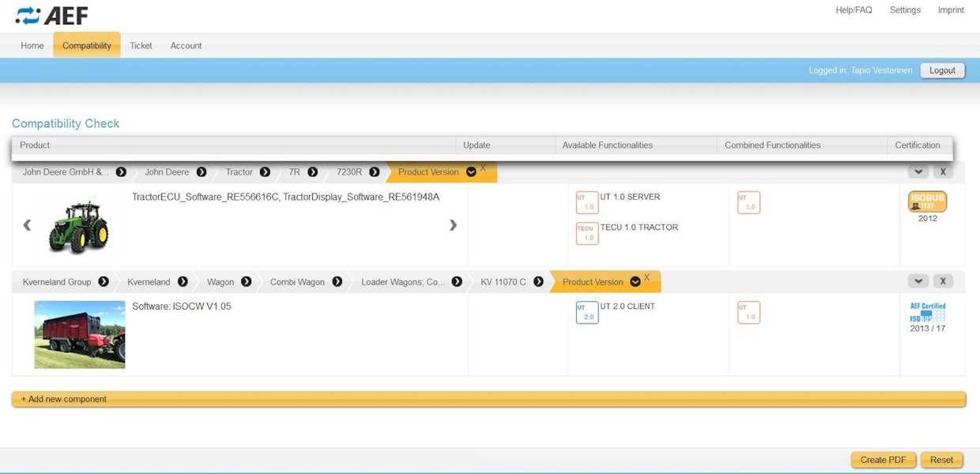The image size is (980, 474).
Task: Click the UT 2.0 CLIENT functionality icon
Action: click(587, 312)
